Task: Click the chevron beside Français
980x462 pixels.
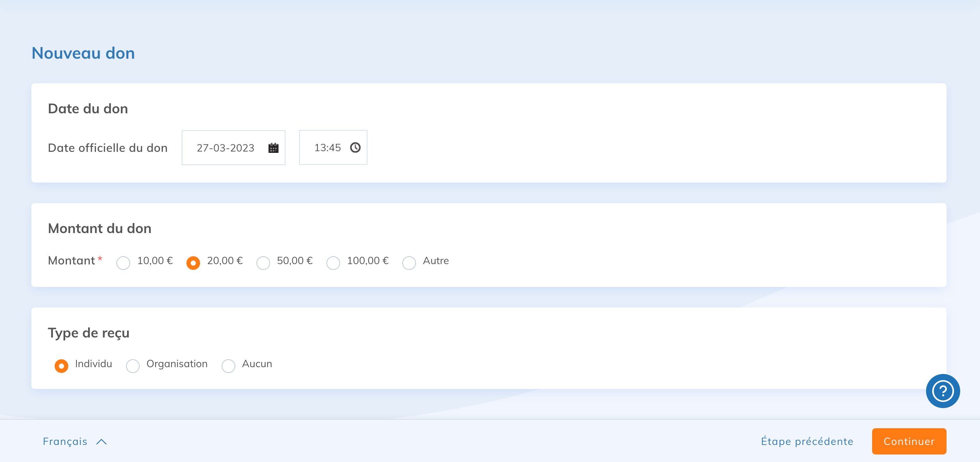Action: pyautogui.click(x=101, y=442)
